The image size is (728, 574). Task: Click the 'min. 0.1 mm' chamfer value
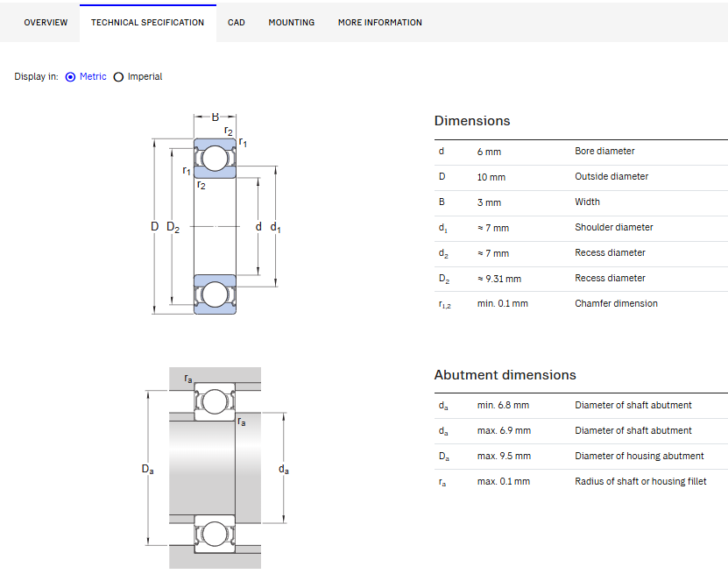click(x=502, y=303)
